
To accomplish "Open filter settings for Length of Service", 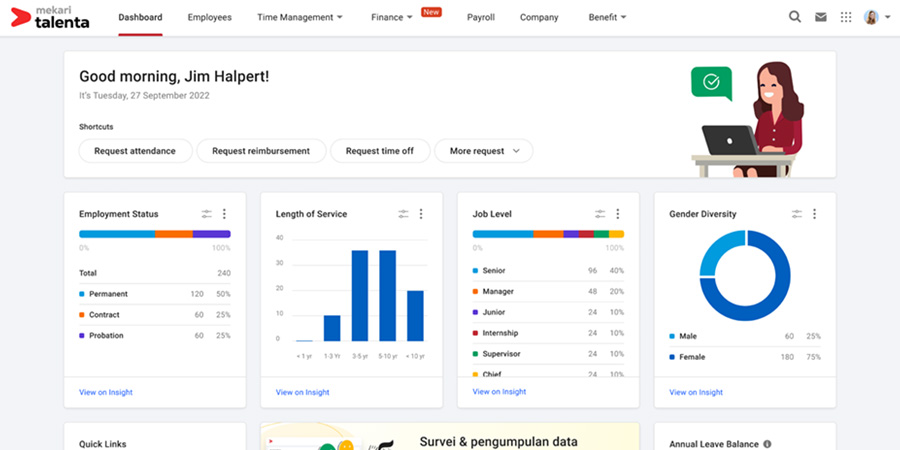I will (404, 214).
